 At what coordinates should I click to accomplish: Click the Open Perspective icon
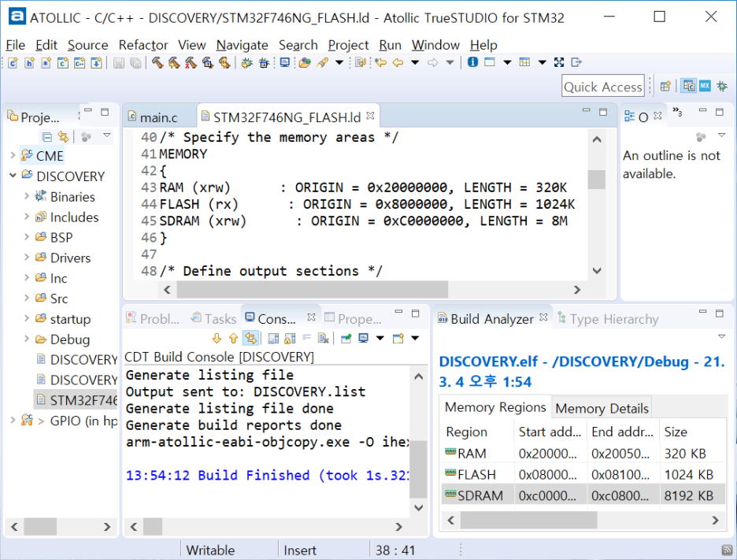[665, 86]
